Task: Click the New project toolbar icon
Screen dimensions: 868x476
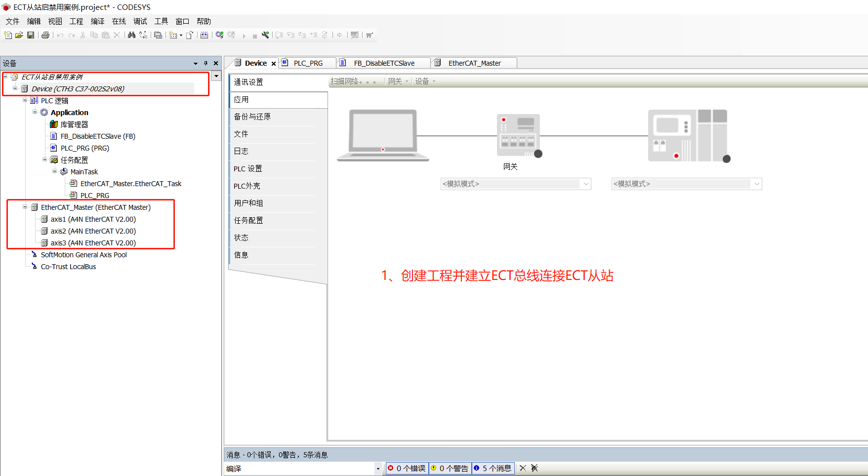Action: [8, 35]
